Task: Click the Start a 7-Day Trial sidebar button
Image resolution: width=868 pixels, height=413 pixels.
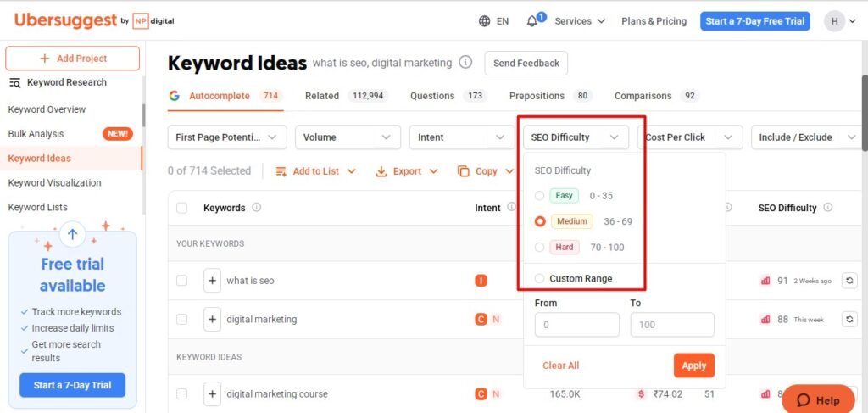Action: tap(73, 385)
